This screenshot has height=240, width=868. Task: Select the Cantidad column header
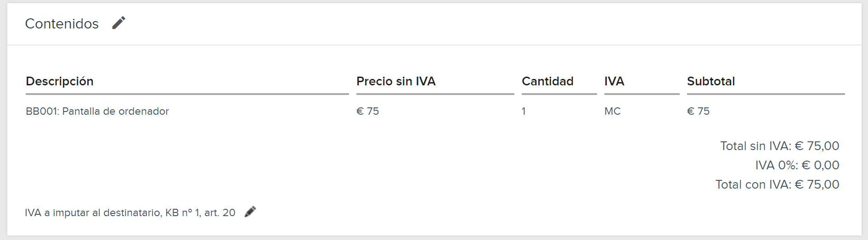[x=547, y=81]
